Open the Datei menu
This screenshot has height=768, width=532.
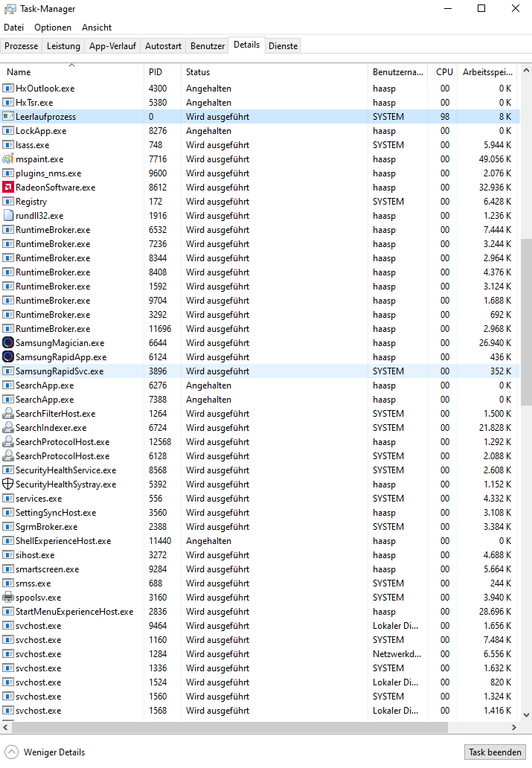(x=13, y=28)
